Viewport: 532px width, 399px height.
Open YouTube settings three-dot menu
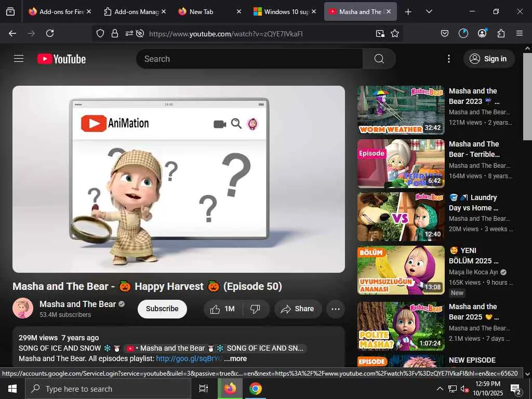click(448, 59)
